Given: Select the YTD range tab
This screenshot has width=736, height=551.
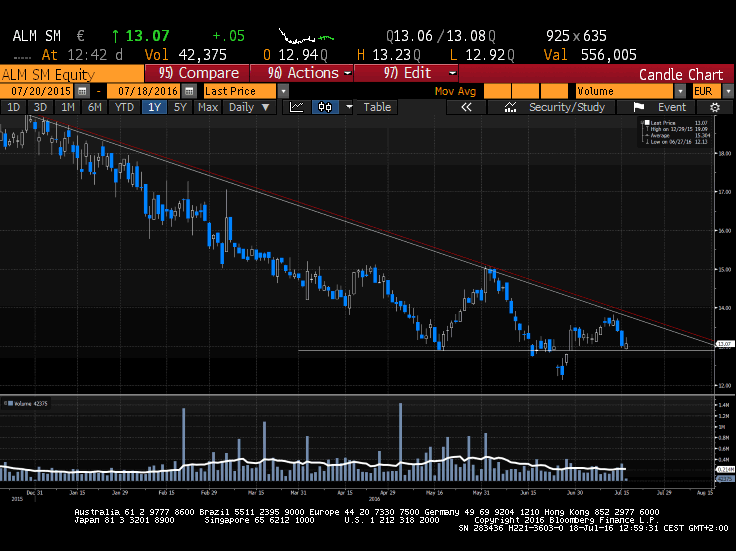Looking at the screenshot, I should coord(124,107).
